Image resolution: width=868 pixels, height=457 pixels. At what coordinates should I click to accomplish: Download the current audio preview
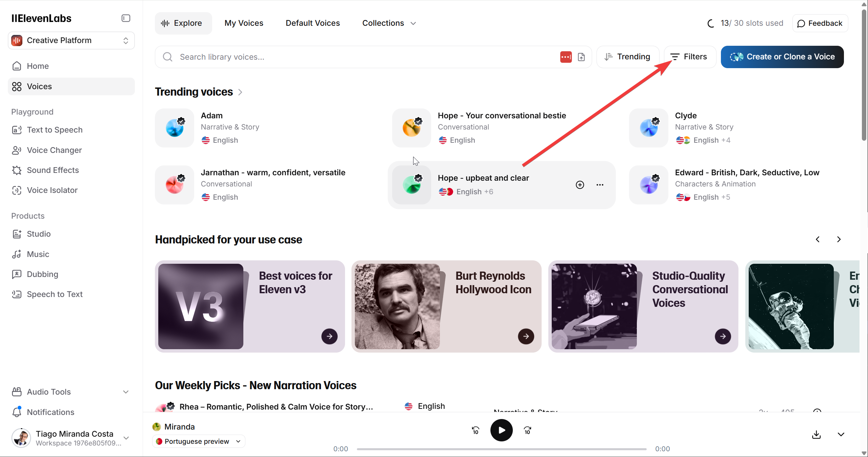816,435
